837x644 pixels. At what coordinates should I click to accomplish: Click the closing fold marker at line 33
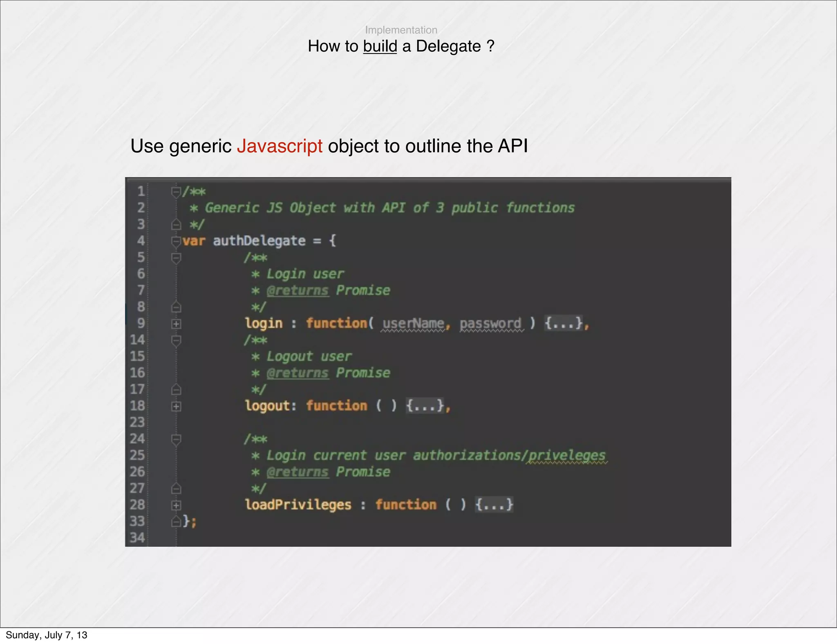click(x=176, y=522)
